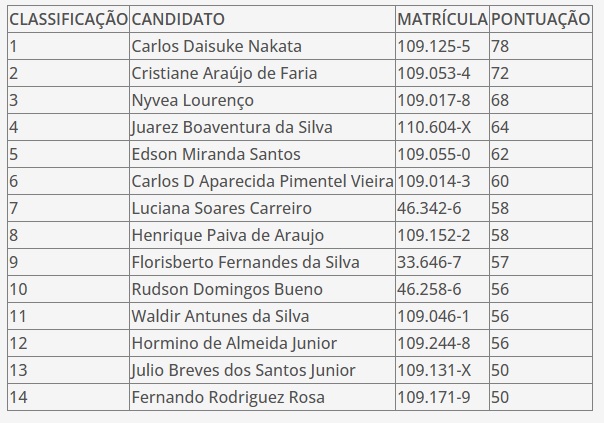The image size is (604, 423).
Task: Select the score 78 cell
Action: (x=541, y=46)
